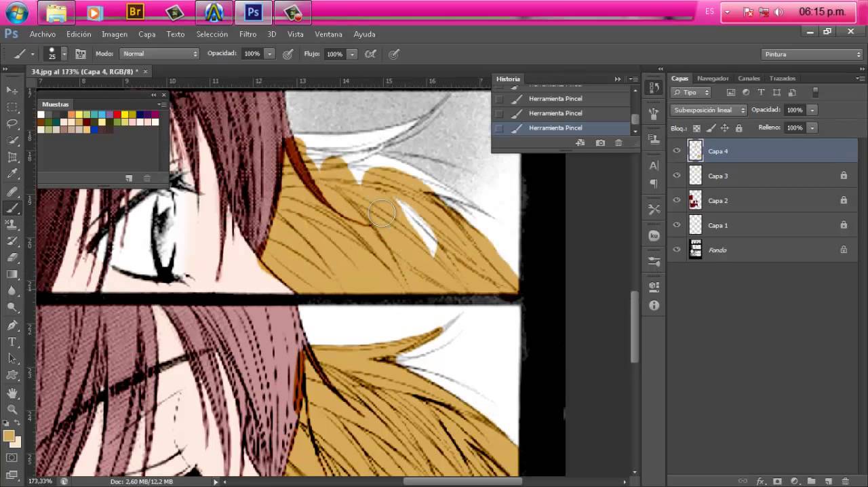Switch to the Canales tab
The width and height of the screenshot is (868, 487).
(749, 78)
